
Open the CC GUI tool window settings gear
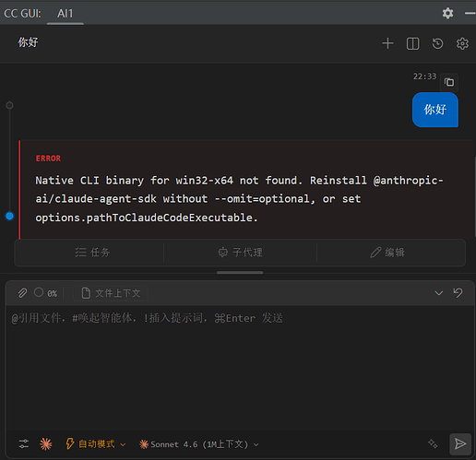[447, 13]
